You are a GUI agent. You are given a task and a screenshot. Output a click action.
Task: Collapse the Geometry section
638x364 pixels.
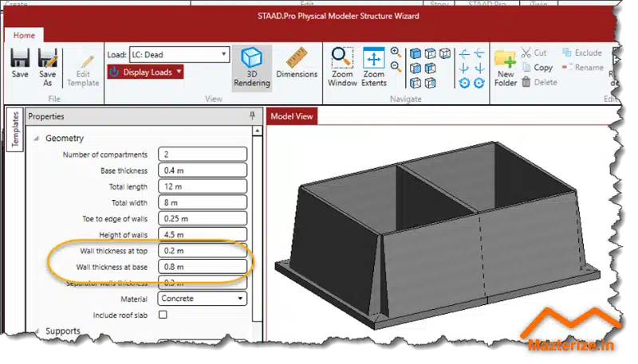(37, 139)
